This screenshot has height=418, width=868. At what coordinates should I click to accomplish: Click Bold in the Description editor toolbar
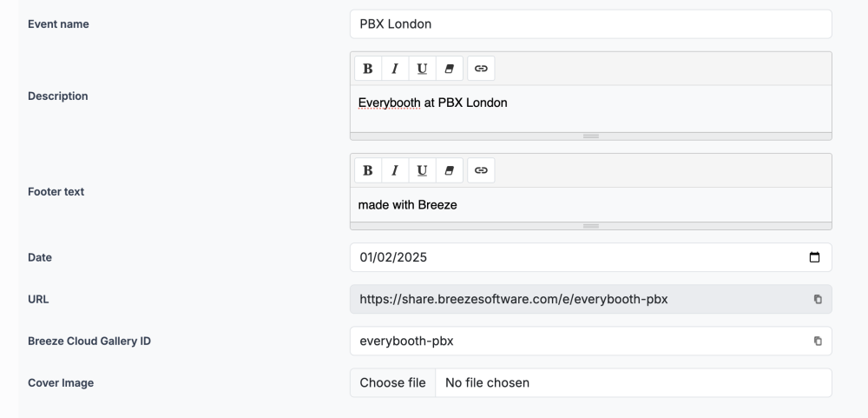pos(368,69)
